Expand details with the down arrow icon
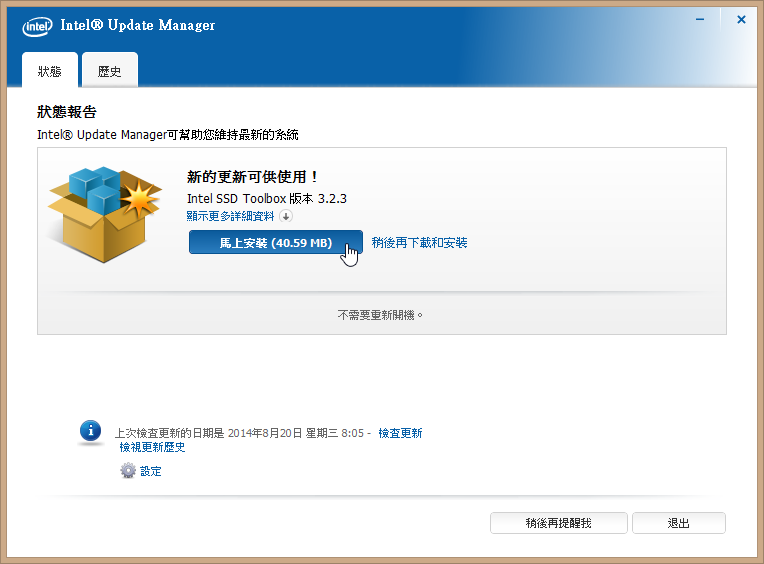 pos(286,216)
